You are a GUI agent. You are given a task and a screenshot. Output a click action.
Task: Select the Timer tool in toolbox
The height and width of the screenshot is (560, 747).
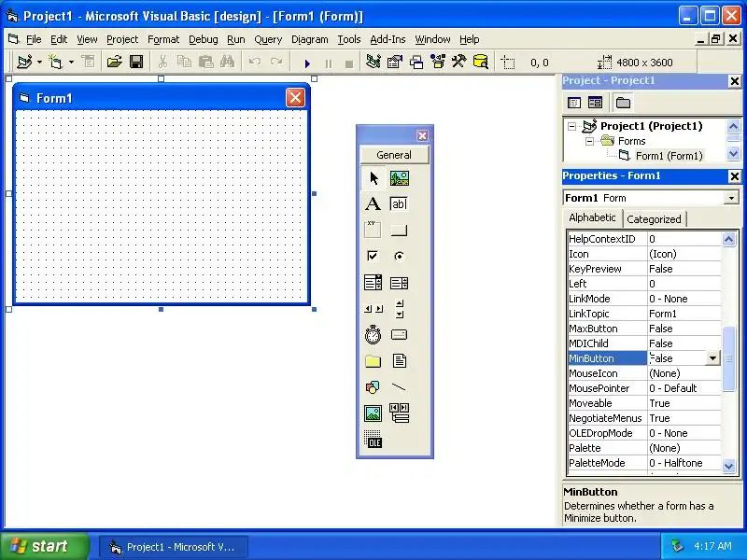click(373, 335)
